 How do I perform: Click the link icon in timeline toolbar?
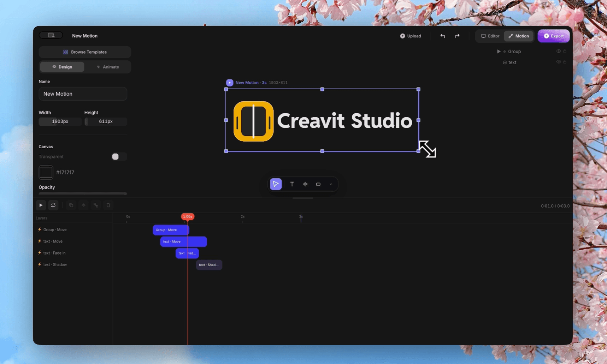pos(96,205)
